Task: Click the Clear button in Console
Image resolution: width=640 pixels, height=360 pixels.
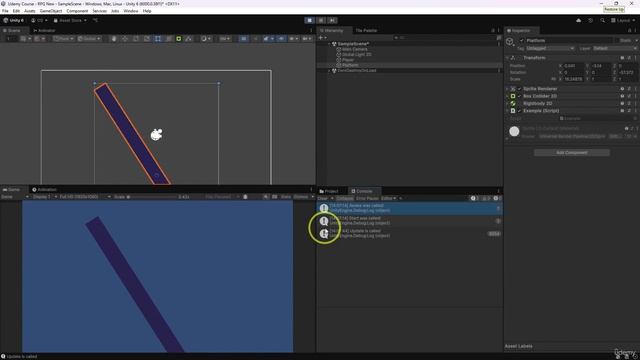Action: 323,198
